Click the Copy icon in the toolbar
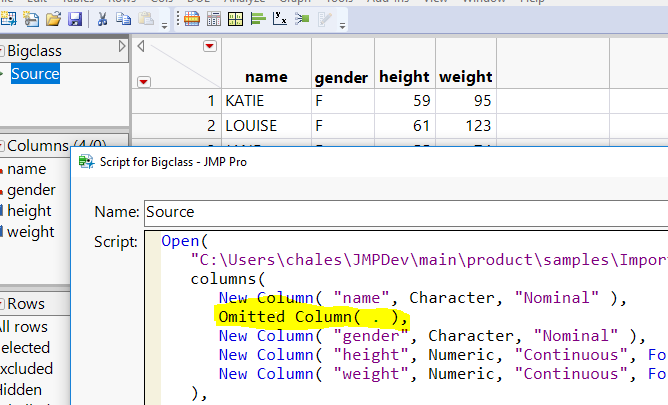 pos(124,19)
